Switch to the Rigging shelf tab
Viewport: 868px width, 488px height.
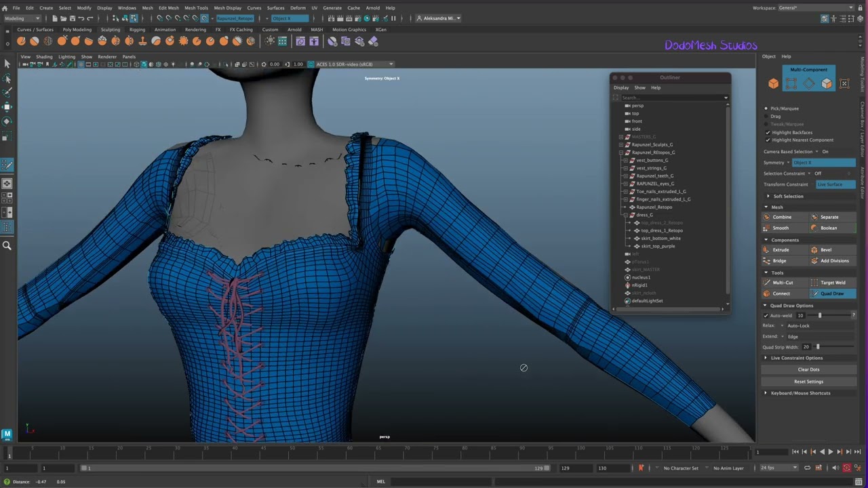(137, 30)
